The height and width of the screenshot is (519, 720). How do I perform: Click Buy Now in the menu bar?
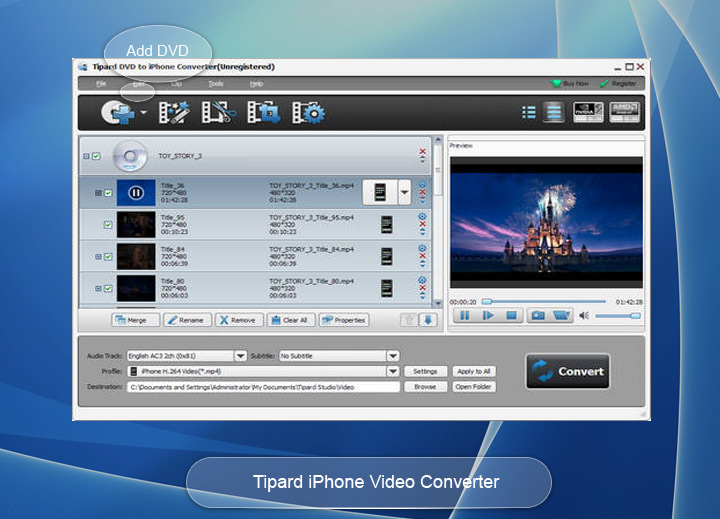[570, 84]
